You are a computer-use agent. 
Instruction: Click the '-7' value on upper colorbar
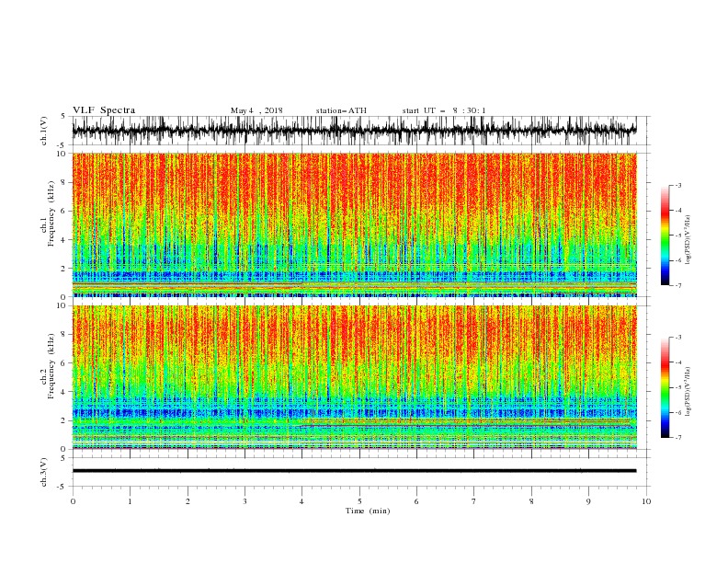click(x=678, y=285)
